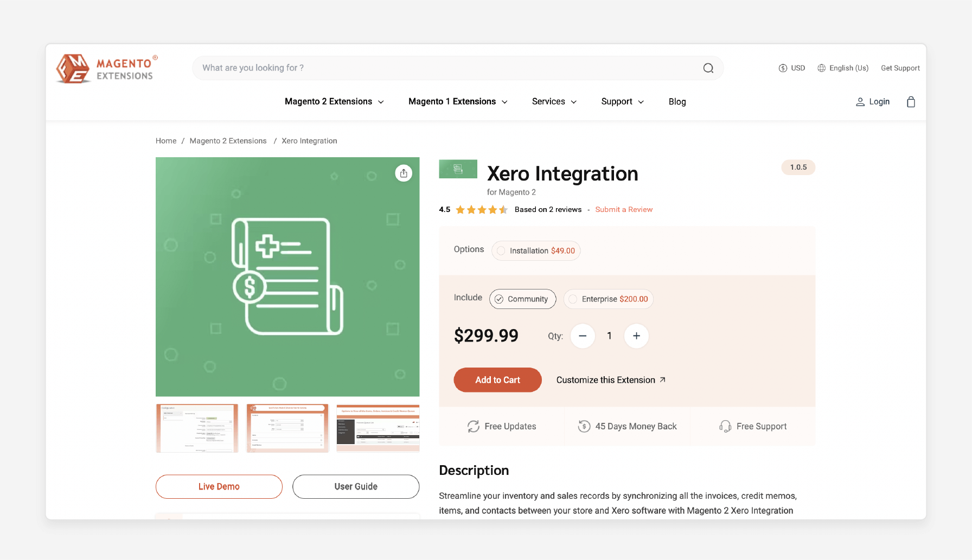The height and width of the screenshot is (560, 972).
Task: Open the Live Demo button
Action: click(219, 487)
